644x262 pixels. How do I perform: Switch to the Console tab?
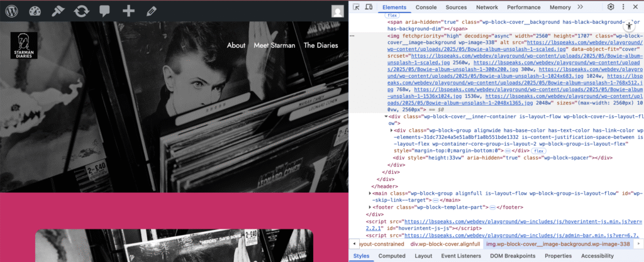click(426, 7)
